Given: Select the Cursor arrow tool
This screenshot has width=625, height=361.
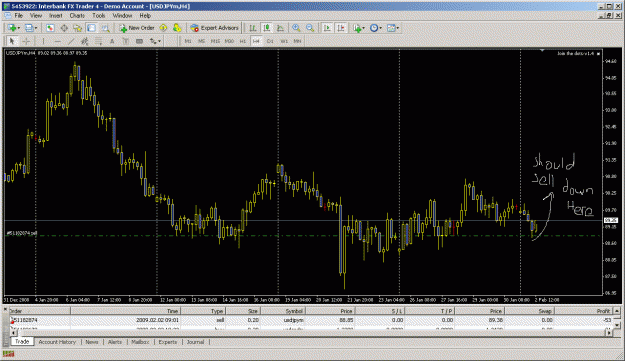Looking at the screenshot, I should 12,41.
